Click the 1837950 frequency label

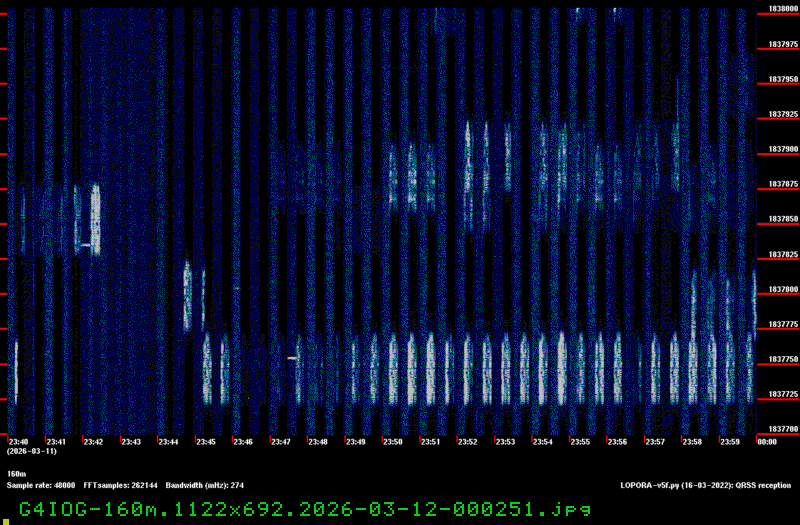tap(783, 80)
